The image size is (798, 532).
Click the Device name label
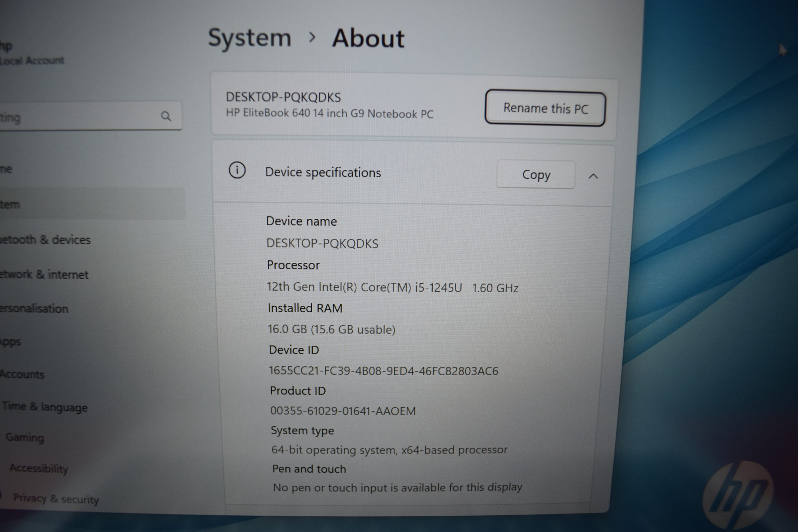301,221
